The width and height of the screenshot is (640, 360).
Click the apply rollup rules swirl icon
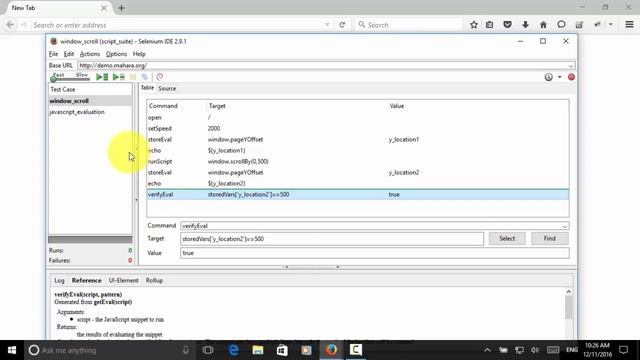(x=160, y=77)
